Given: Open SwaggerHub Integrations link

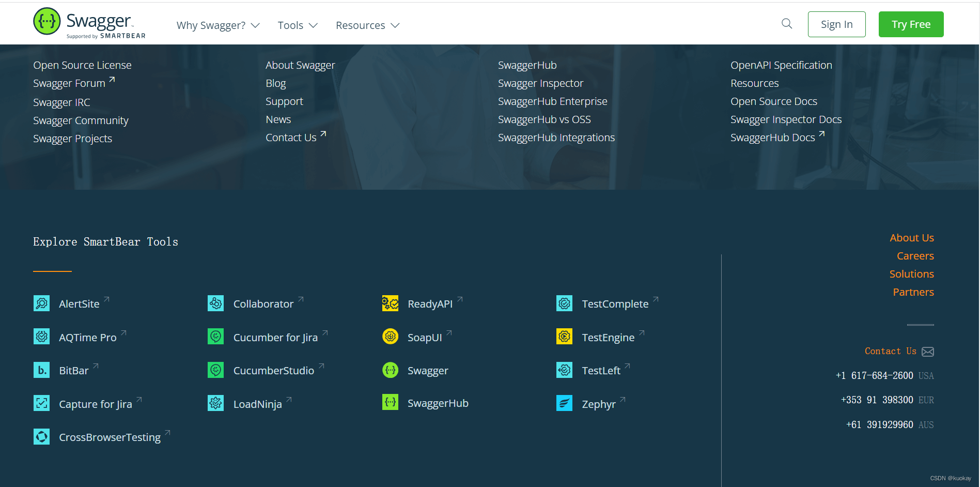Looking at the screenshot, I should 556,138.
